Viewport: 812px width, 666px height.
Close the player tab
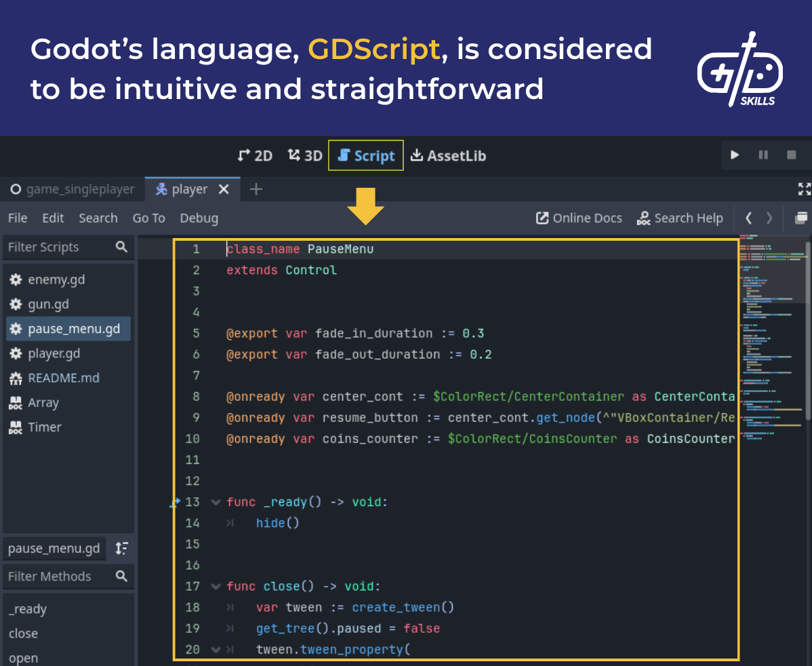[224, 189]
